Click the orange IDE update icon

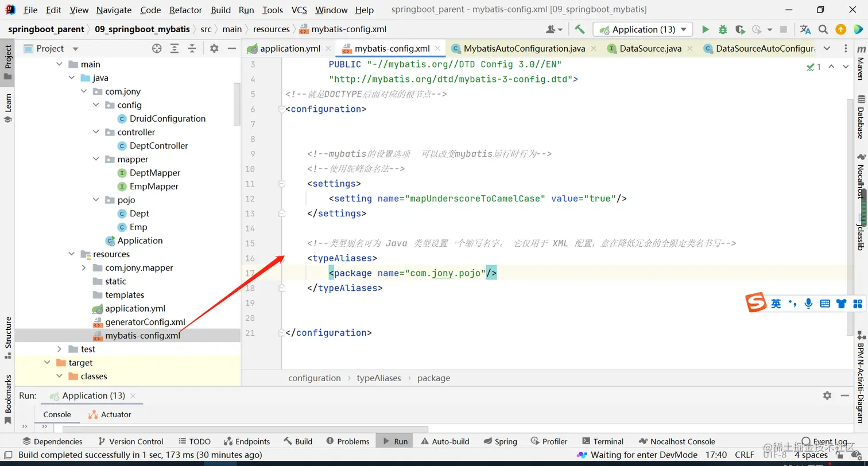841,29
